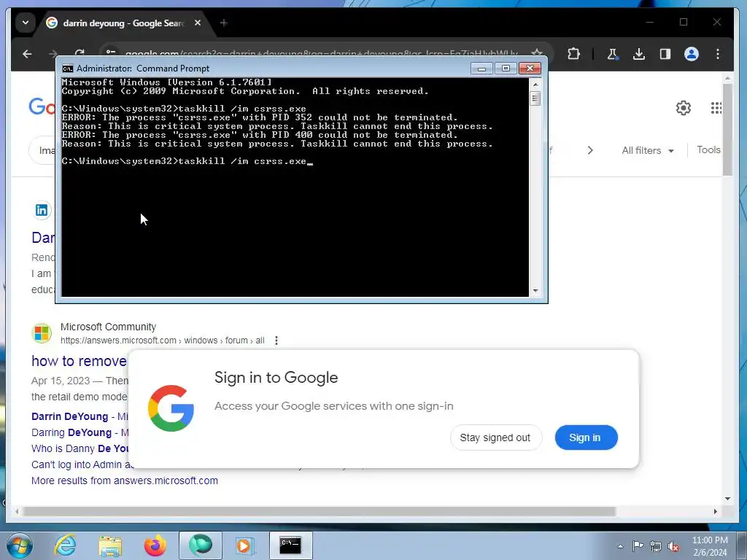
Task: Open Windows Media Player from taskbar
Action: click(245, 545)
